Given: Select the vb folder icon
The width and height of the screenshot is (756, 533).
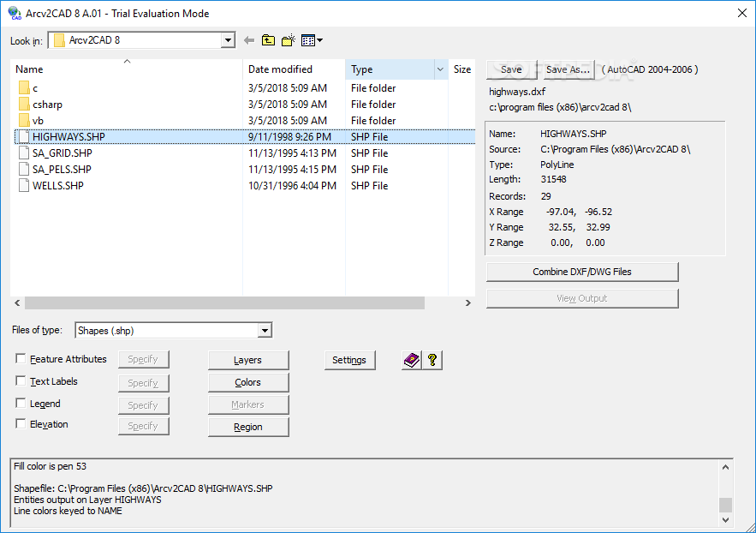Looking at the screenshot, I should tap(24, 120).
